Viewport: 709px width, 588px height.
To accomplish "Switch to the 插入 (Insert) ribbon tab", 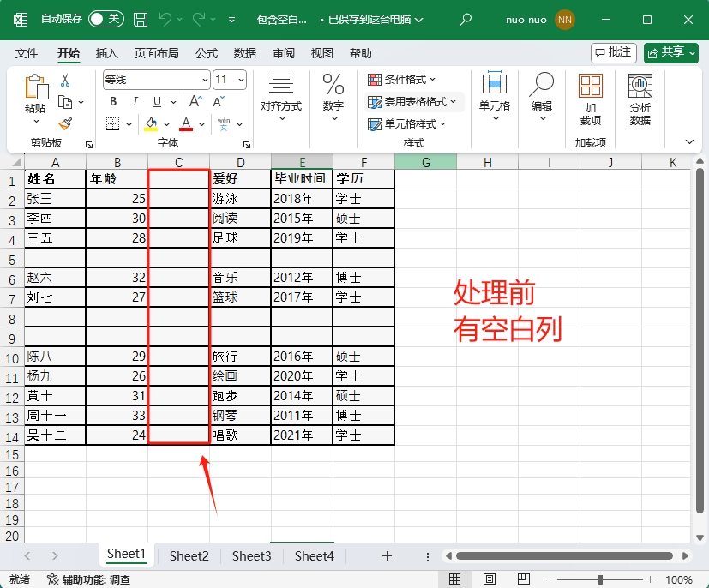I will click(x=107, y=53).
